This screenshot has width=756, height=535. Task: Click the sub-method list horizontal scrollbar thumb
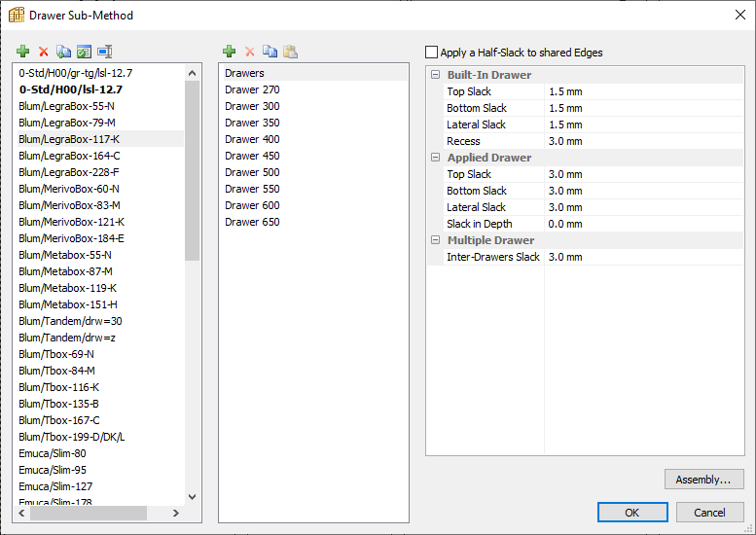coord(89,514)
